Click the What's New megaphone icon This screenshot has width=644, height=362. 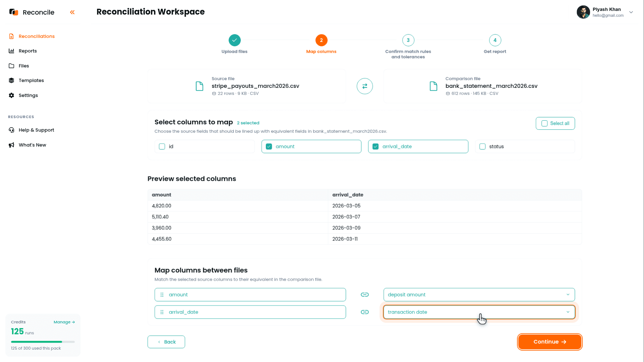point(11,145)
